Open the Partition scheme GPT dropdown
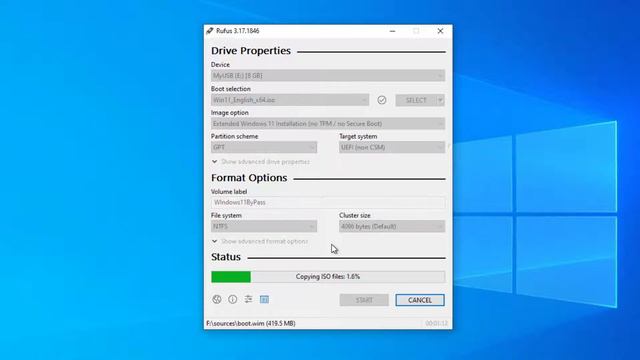This screenshot has height=360, width=640. [x=264, y=147]
